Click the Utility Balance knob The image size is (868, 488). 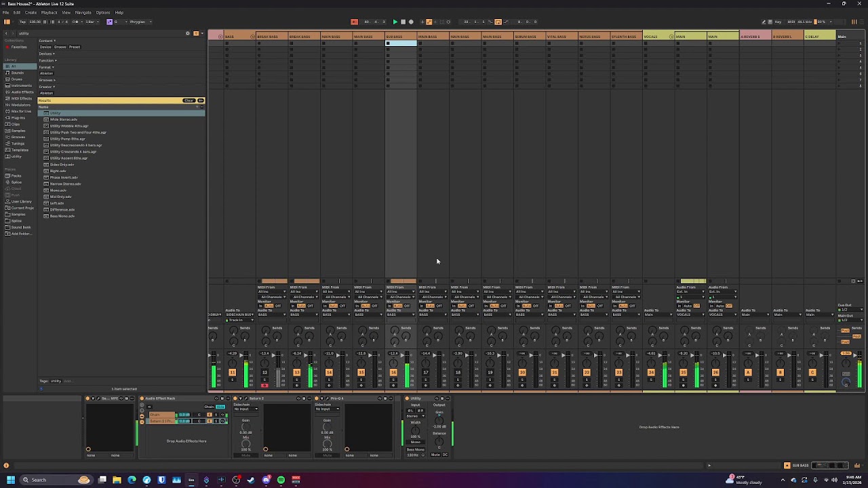point(439,442)
